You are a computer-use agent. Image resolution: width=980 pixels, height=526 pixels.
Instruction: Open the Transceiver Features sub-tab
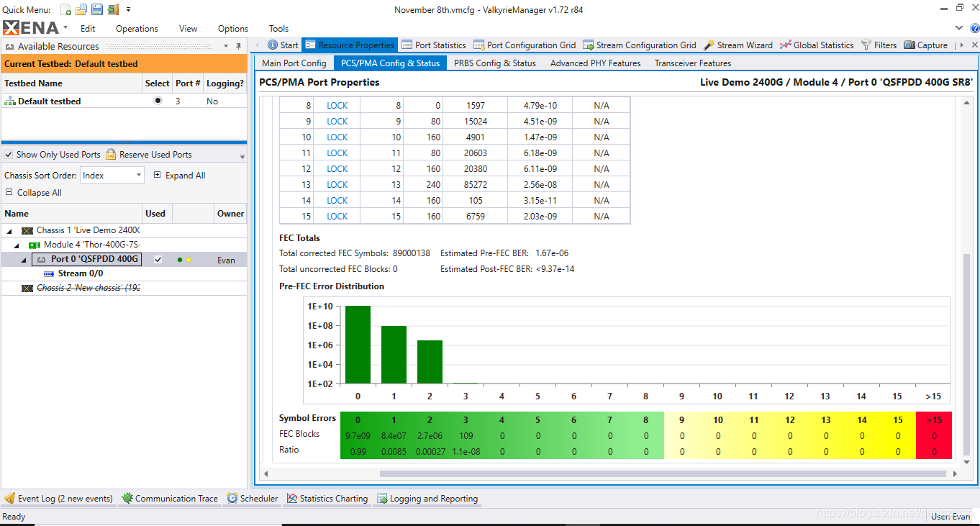pos(693,63)
